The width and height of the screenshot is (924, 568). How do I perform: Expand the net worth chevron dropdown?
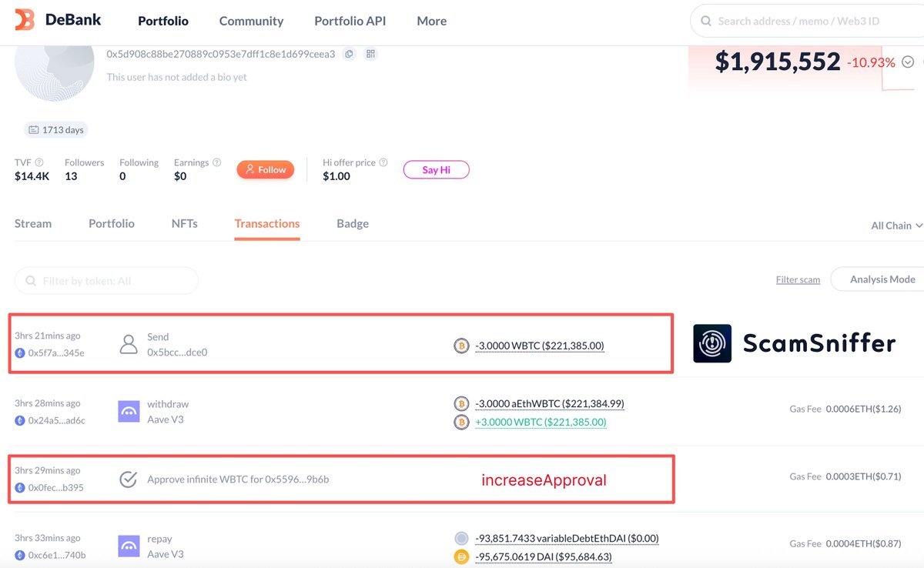[908, 62]
